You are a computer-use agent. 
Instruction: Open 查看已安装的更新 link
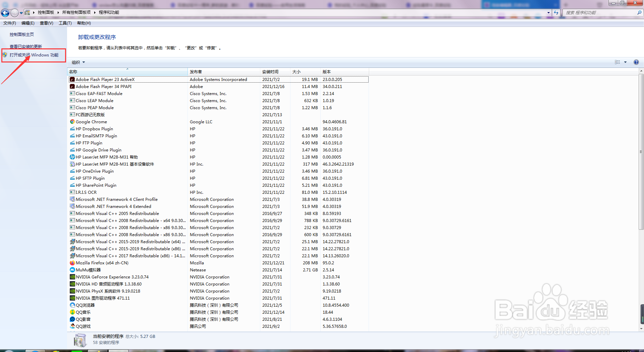pos(26,46)
